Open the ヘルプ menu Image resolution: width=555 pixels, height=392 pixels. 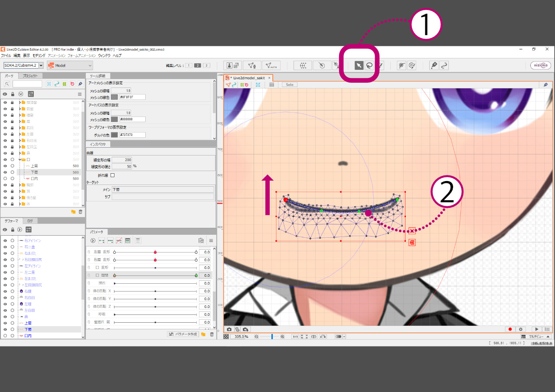point(117,56)
